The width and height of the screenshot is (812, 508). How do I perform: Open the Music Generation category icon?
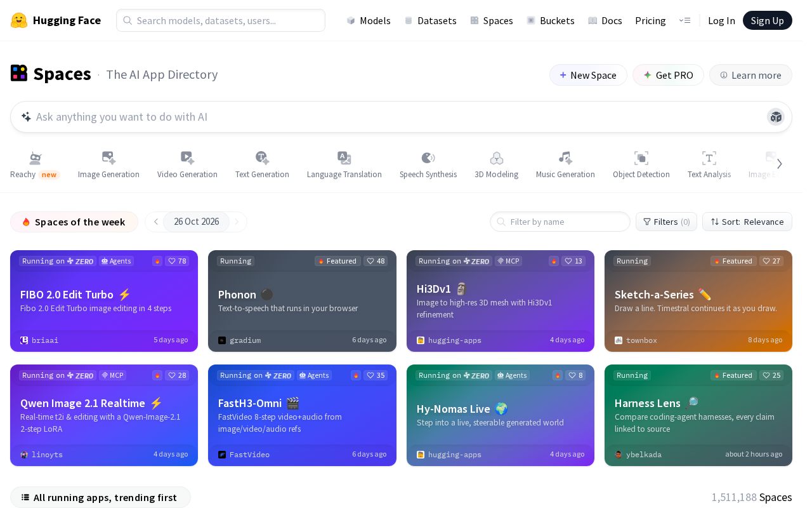[x=565, y=158]
